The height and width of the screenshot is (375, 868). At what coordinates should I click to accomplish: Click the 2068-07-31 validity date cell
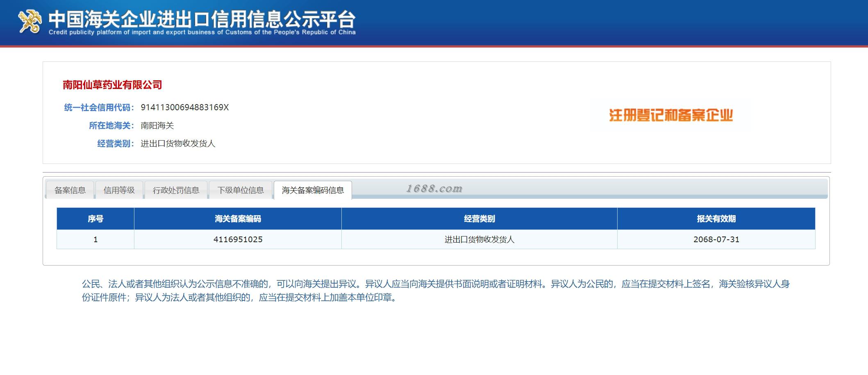click(716, 239)
